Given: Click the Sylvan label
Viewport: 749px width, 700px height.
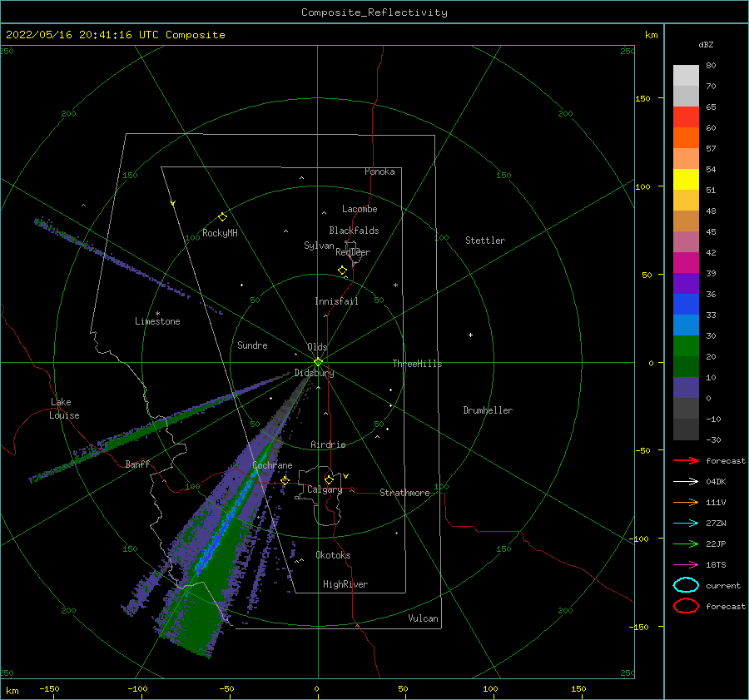Looking at the screenshot, I should click(319, 246).
